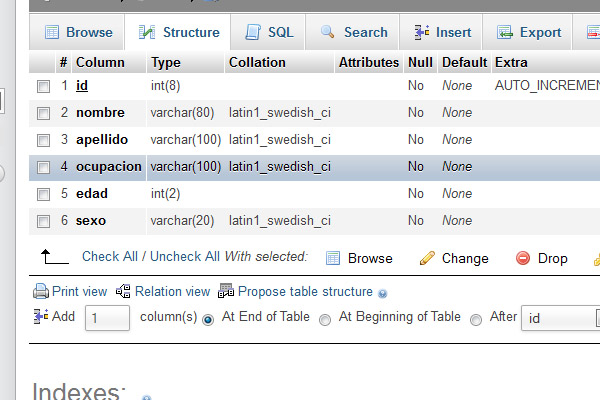Click the Relation view icon
The height and width of the screenshot is (400, 600).
[x=124, y=292]
